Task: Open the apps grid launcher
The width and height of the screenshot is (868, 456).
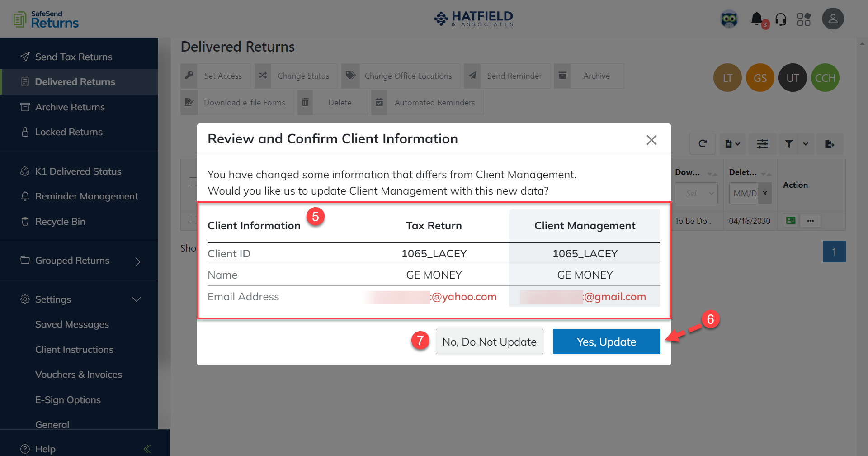Action: click(804, 19)
